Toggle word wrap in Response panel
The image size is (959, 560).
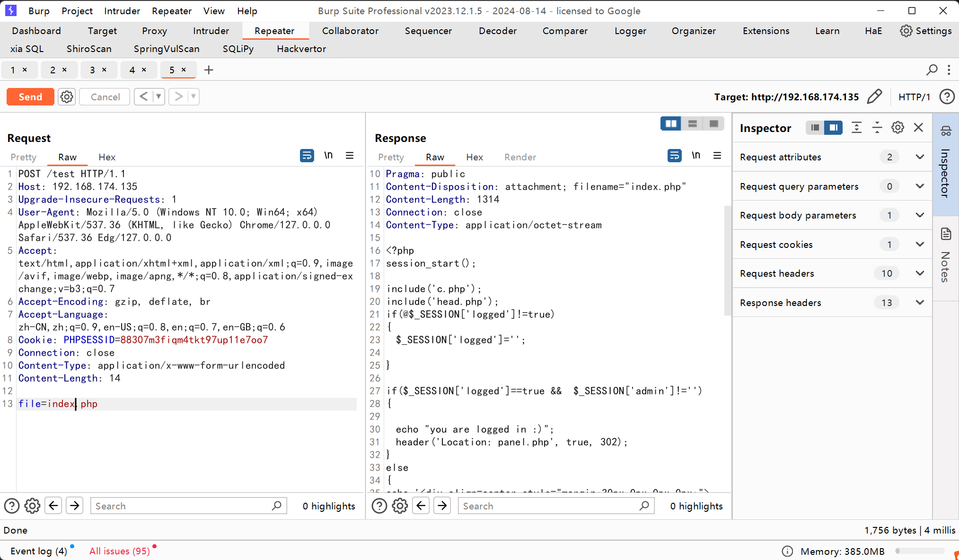(675, 155)
